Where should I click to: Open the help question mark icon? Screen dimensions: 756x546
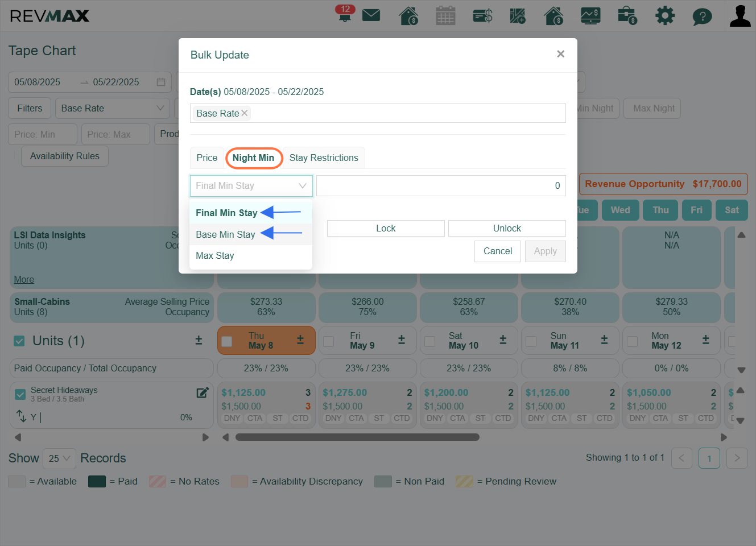(x=702, y=16)
